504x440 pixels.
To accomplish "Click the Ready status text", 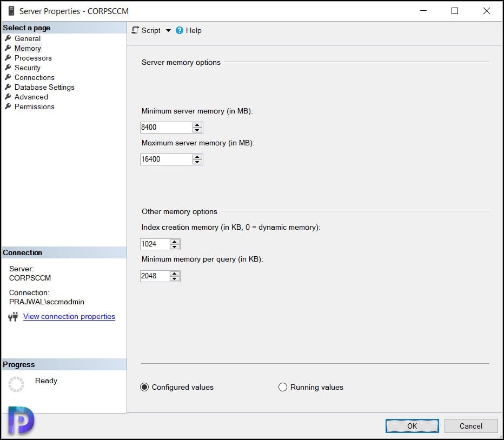I will [46, 381].
